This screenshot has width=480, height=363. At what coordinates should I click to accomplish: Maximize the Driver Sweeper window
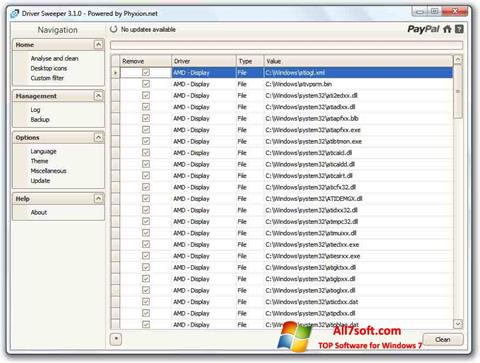coord(435,12)
